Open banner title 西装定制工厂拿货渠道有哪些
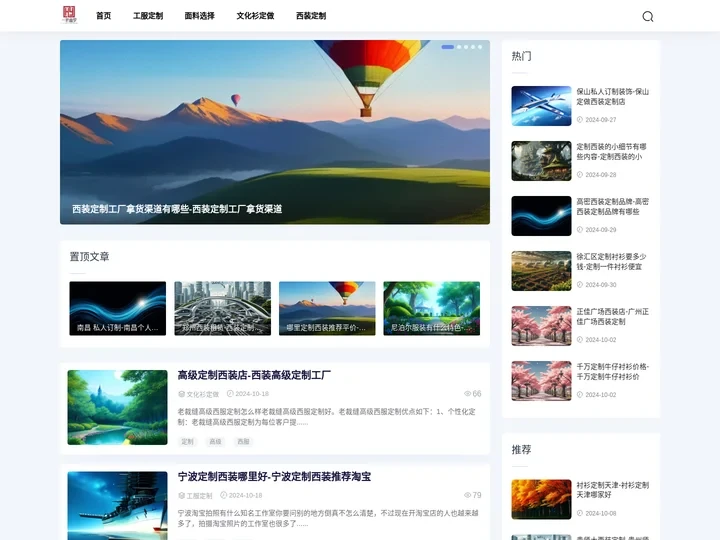This screenshot has width=720, height=540. 177,209
